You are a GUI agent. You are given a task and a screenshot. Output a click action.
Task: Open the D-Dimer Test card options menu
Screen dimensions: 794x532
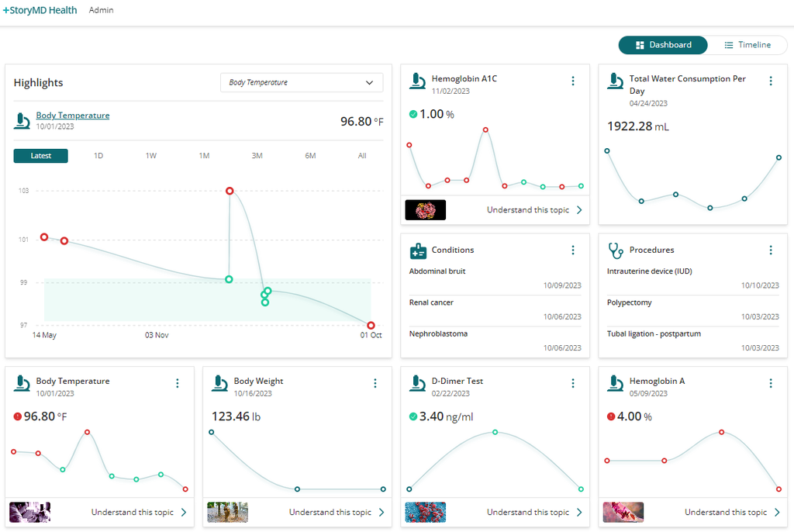pyautogui.click(x=573, y=384)
